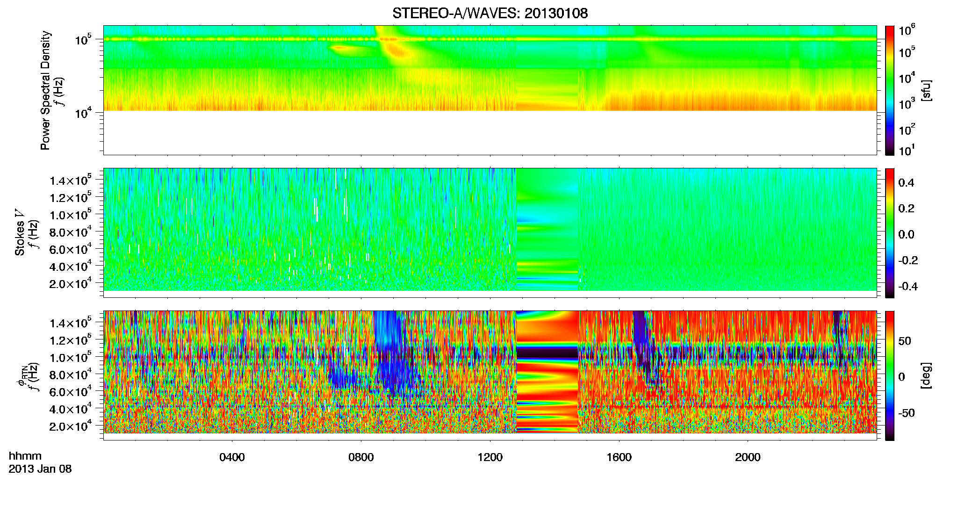Screen dimensions: 980x505
Task: Click the 1600 time axis label
Action: 619,457
